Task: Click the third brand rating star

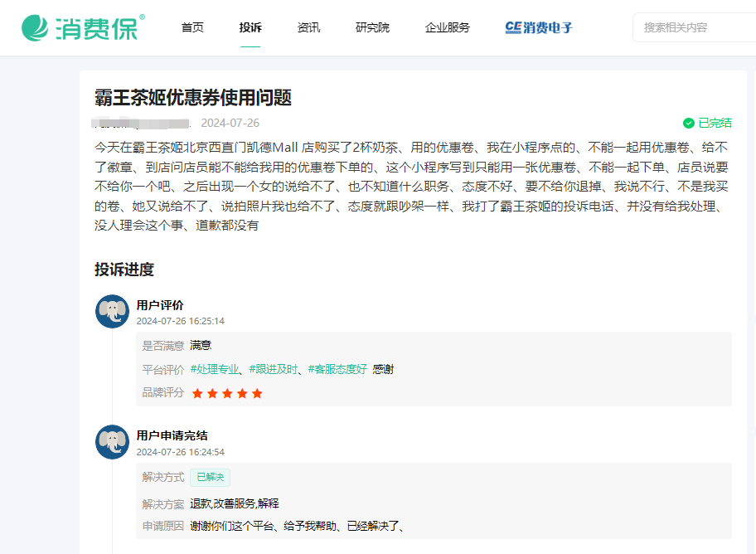Action: pyautogui.click(x=227, y=393)
